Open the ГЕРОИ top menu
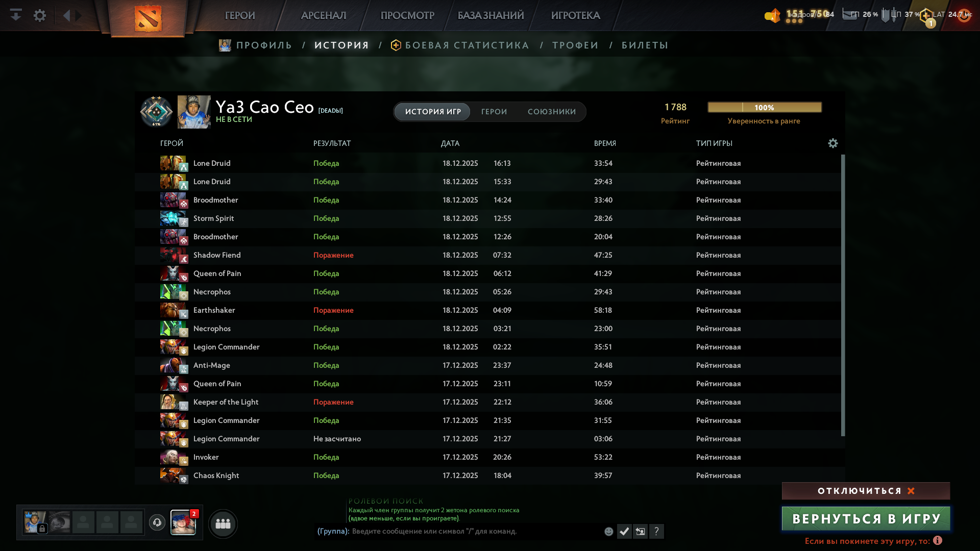Viewport: 980px width, 551px height. 240,15
